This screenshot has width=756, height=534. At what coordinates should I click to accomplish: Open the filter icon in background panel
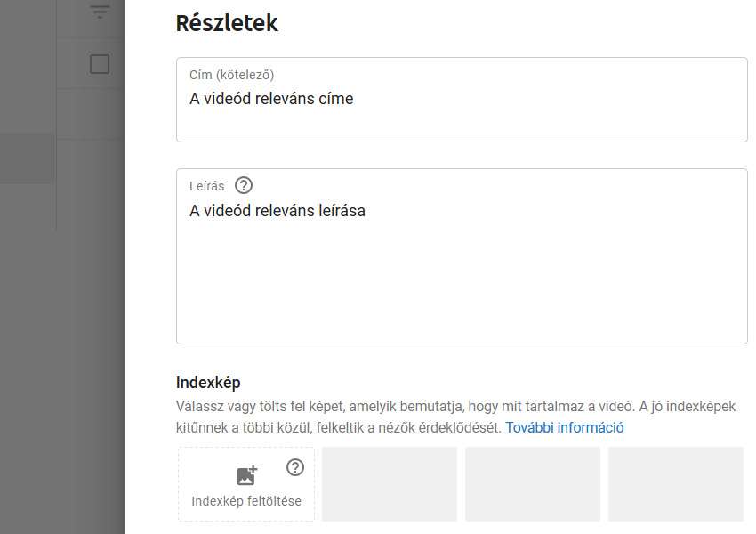(x=100, y=12)
